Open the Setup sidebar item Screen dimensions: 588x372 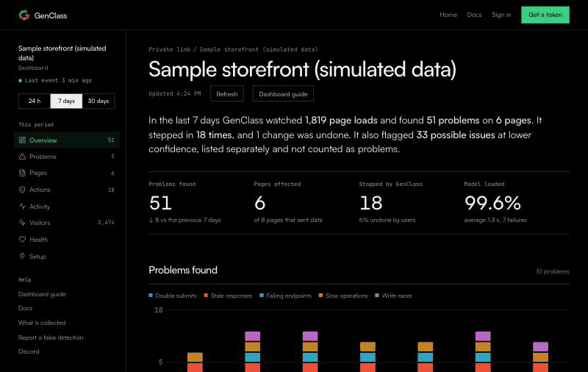tap(66, 256)
